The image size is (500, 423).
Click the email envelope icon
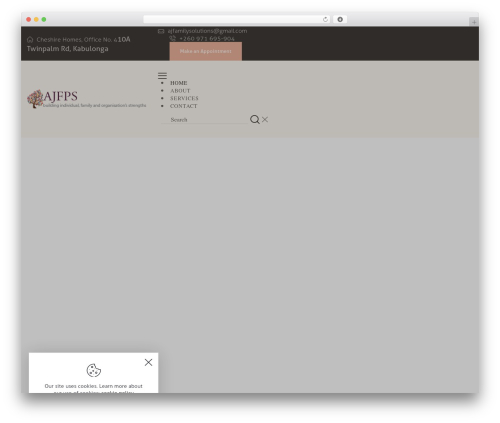pyautogui.click(x=161, y=31)
